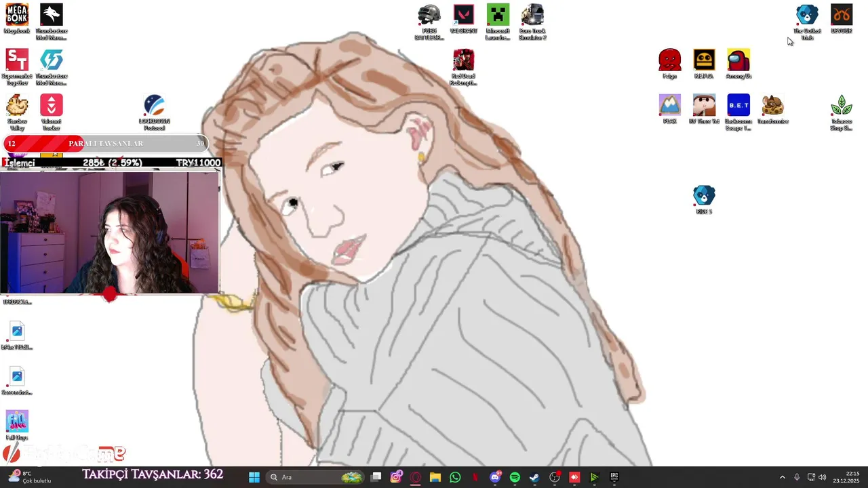Launch the Transformice desktop icon

coord(773,109)
